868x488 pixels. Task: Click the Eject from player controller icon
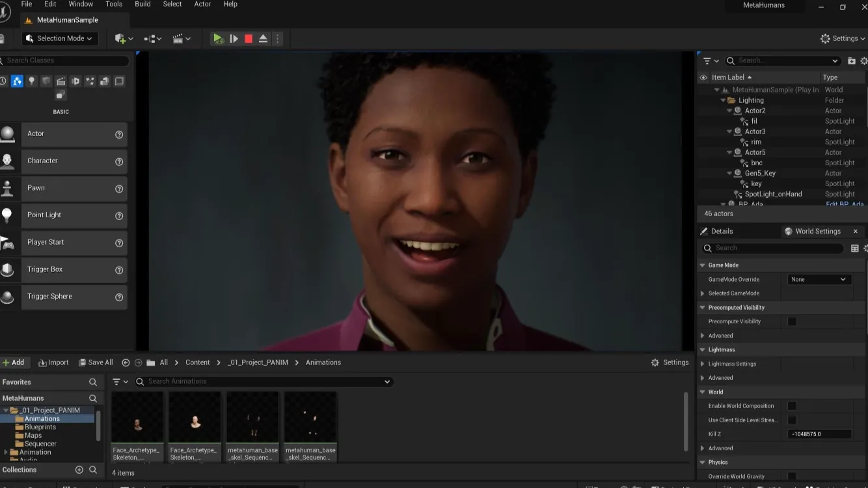coord(263,39)
